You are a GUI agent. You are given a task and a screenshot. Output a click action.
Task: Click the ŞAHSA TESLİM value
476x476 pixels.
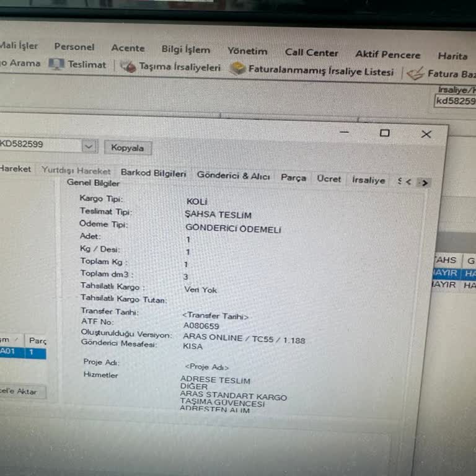[x=218, y=214]
